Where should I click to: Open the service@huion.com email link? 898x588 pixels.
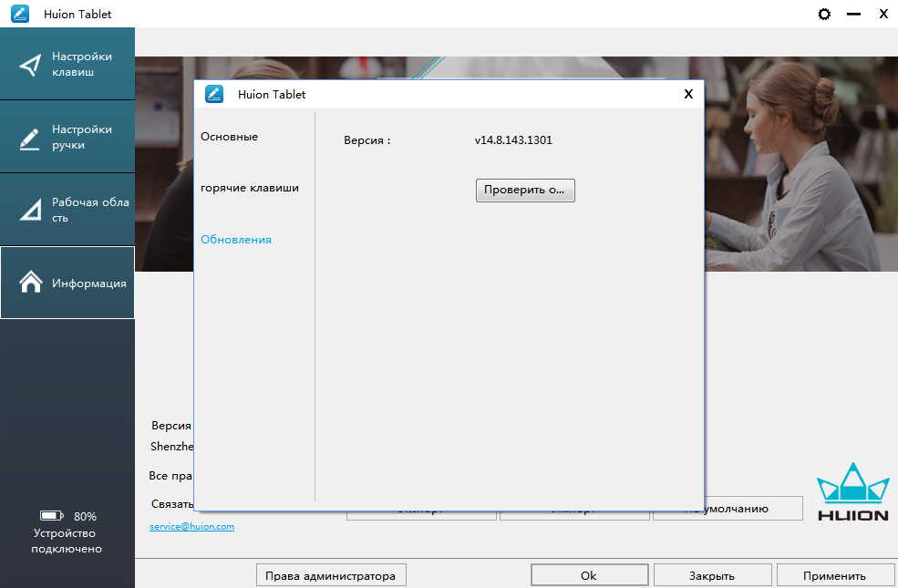point(191,527)
